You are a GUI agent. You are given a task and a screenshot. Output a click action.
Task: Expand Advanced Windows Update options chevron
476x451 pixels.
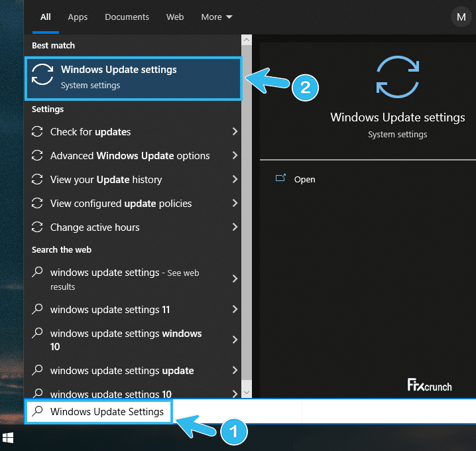(x=235, y=155)
